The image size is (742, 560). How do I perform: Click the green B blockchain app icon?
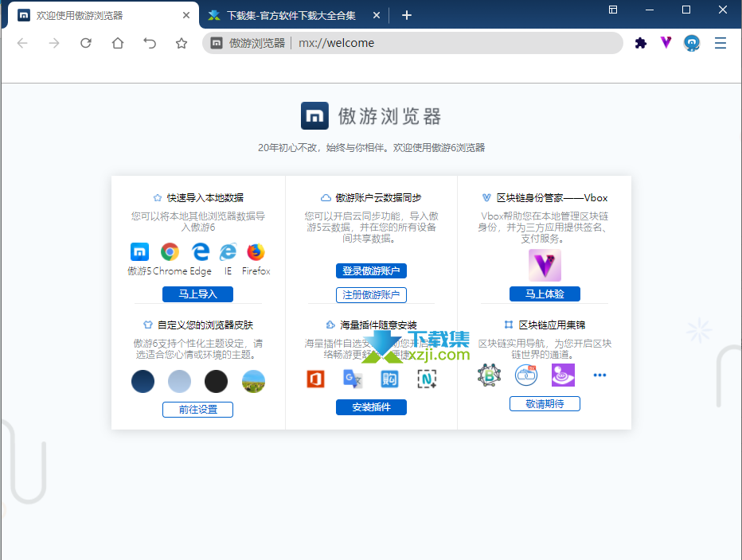point(490,375)
